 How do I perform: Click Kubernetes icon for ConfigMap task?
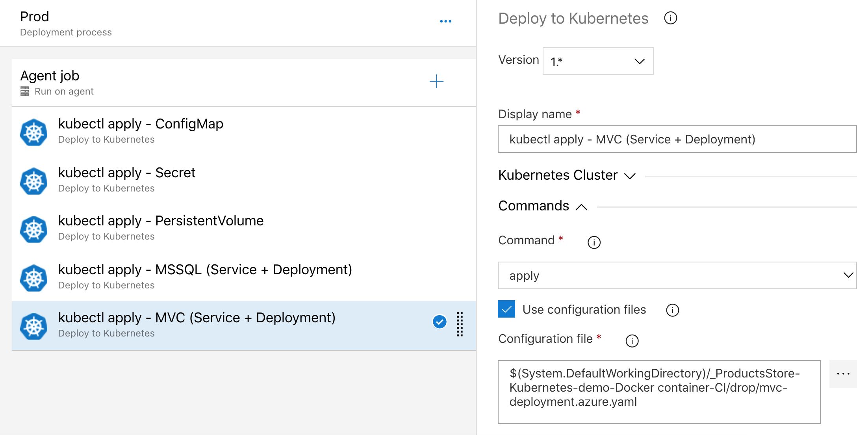pos(34,132)
